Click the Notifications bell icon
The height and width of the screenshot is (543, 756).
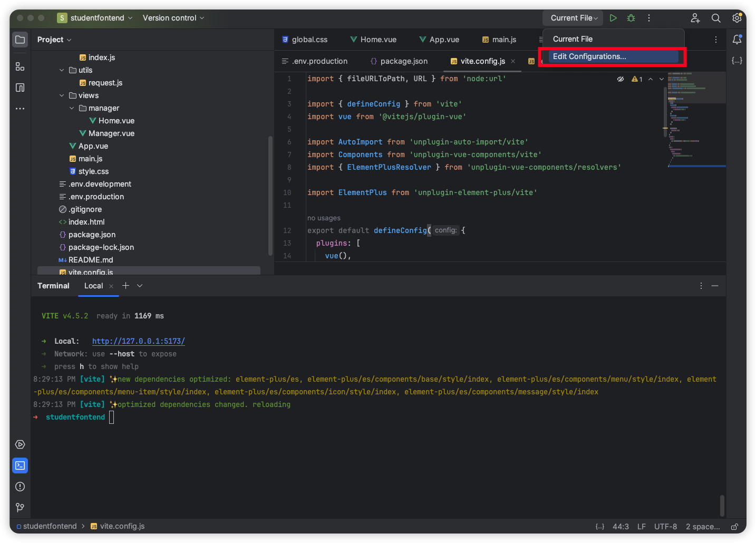tap(737, 40)
